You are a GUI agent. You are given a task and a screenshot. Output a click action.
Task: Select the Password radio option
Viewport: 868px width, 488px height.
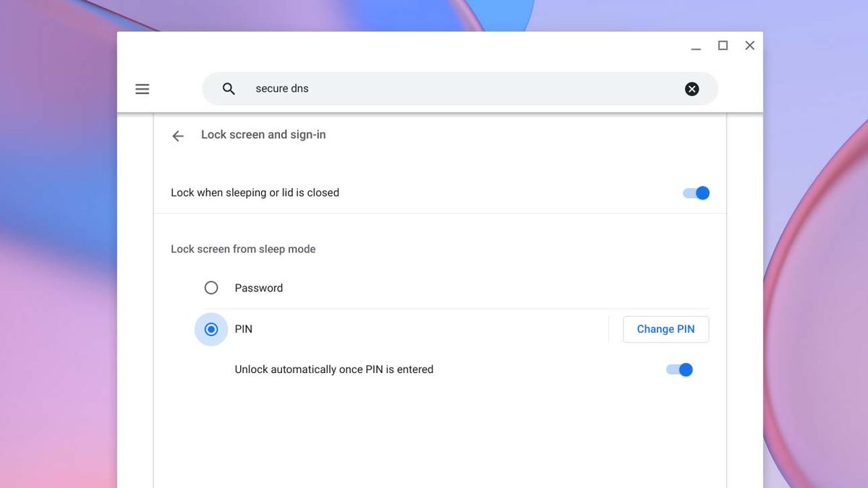[210, 287]
